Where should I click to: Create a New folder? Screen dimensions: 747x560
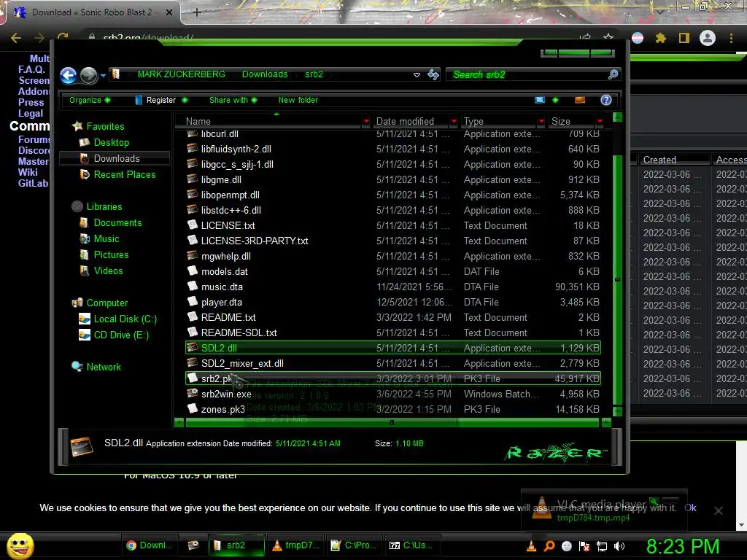(298, 100)
